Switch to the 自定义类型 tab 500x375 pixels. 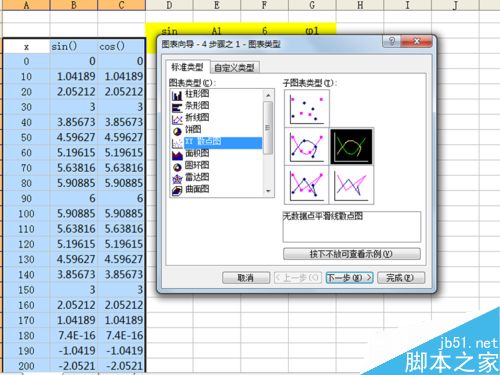(x=234, y=68)
